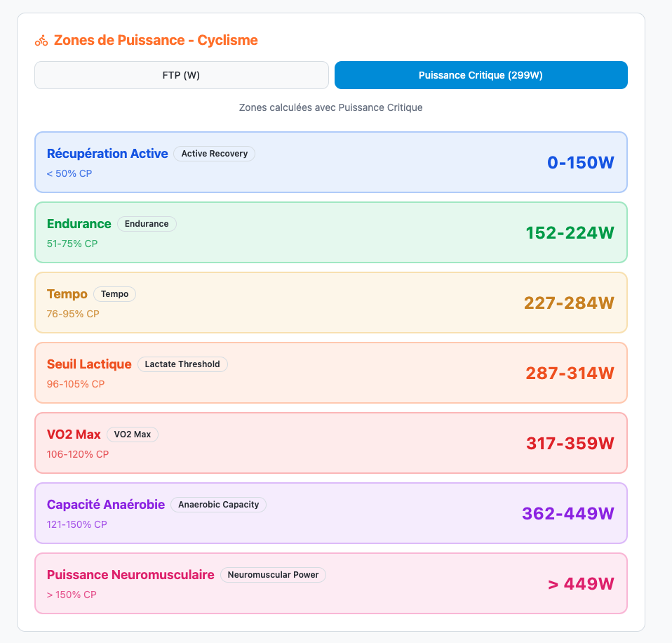Screen dimensions: 672x643
Task: Click the Tempo badge pill
Action: (114, 294)
